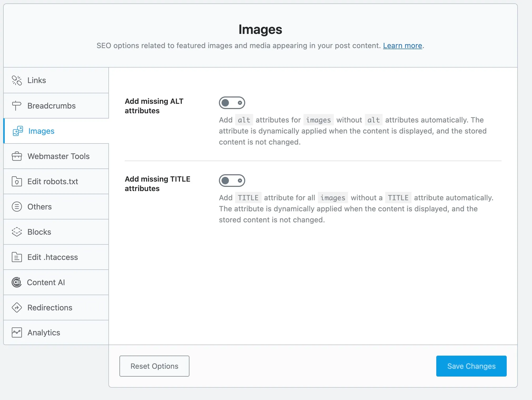This screenshot has width=532, height=400.
Task: Click the Content AI circular icon
Action: tap(17, 282)
